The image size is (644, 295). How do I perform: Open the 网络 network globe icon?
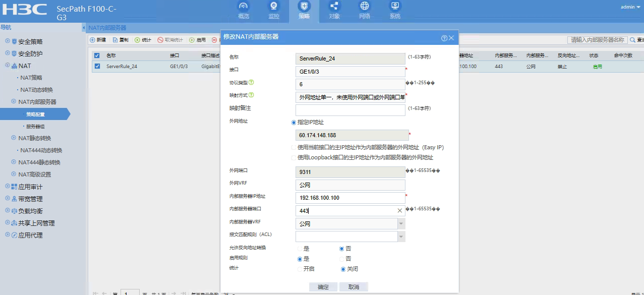(x=365, y=7)
